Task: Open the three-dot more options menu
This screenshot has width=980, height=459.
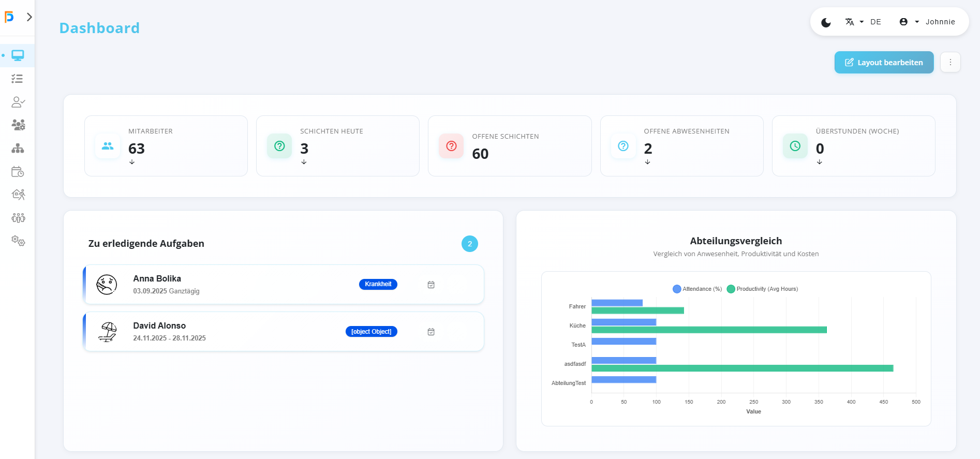Action: coord(950,62)
